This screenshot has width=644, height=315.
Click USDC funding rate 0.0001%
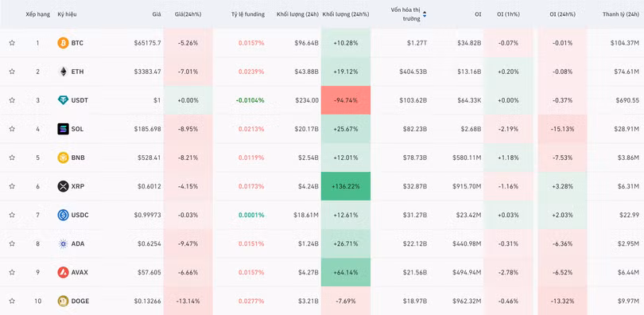point(251,215)
